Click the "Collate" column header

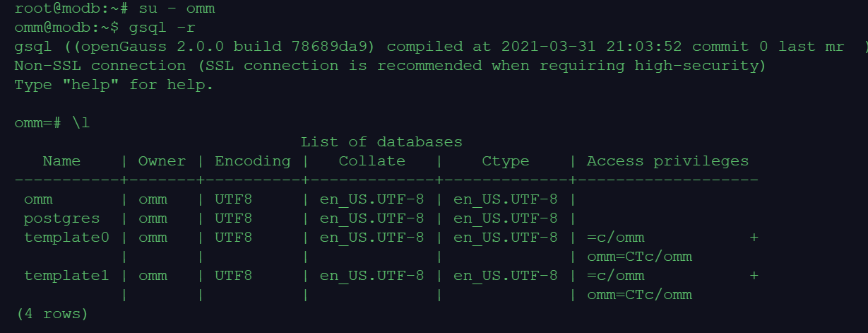371,161
